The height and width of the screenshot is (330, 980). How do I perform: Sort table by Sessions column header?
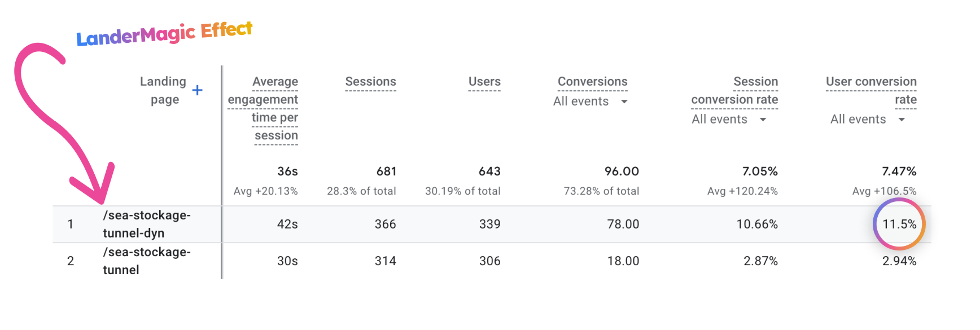370,82
